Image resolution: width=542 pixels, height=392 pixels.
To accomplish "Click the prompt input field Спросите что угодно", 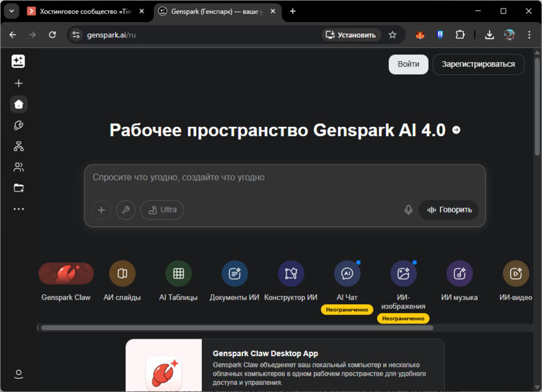I will pos(285,178).
